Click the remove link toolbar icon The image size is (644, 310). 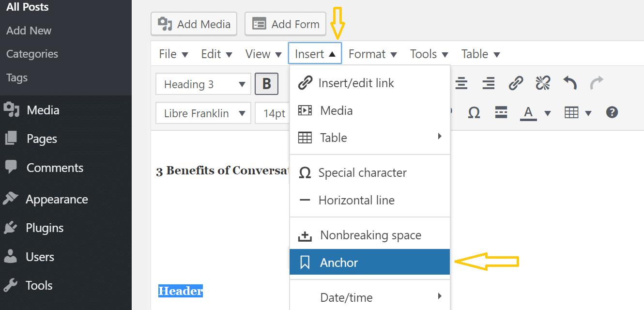[x=543, y=83]
